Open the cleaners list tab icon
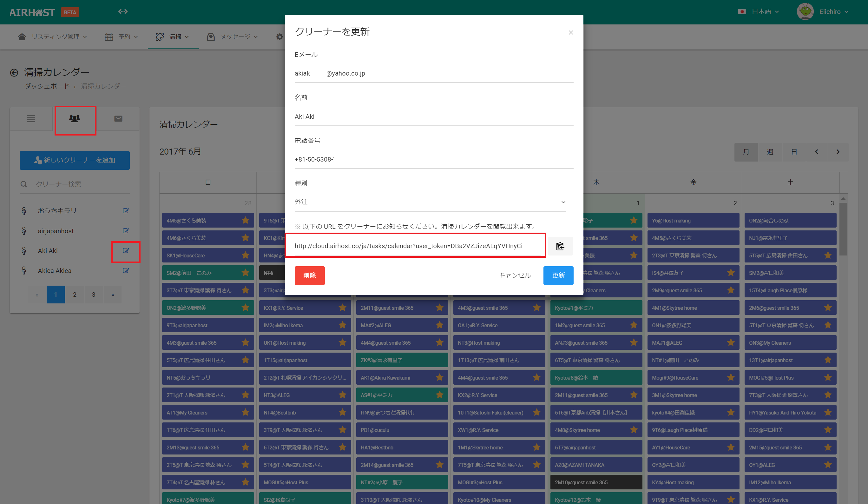Screen dimensions: 868x504 75,119
